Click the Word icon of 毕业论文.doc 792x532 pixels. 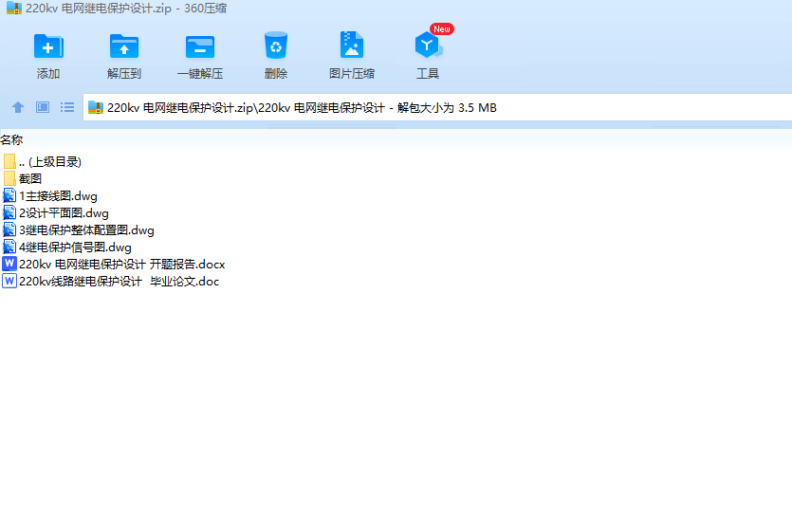(9, 281)
